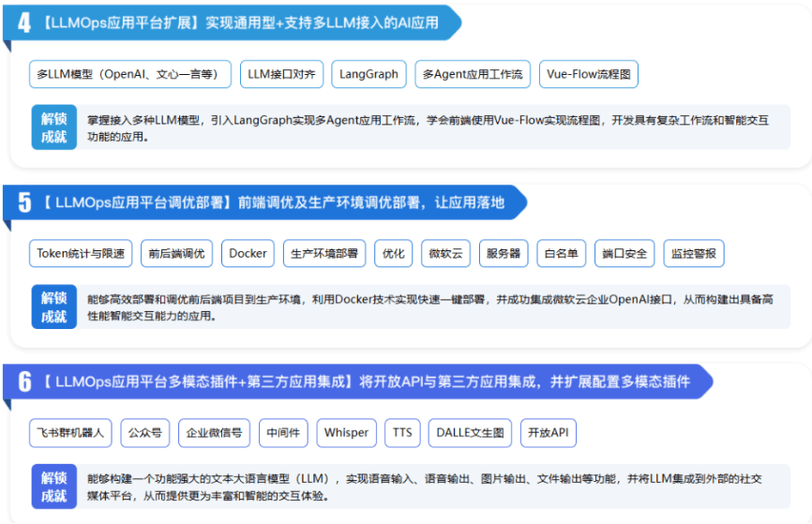Click the 多LLM模型 (OpenAI、文心一言等) tag

(130, 74)
